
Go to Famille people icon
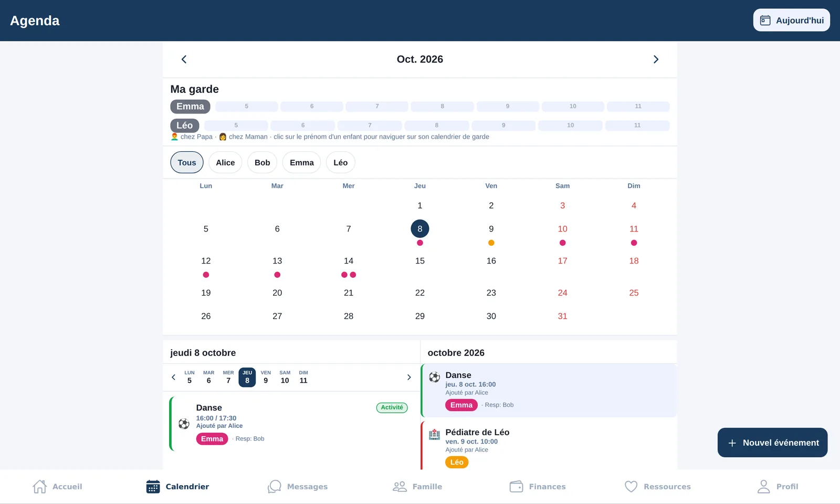tap(400, 487)
